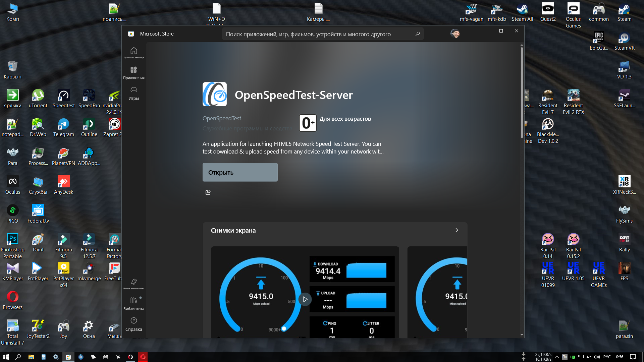Open the notification center icon

click(x=633, y=357)
